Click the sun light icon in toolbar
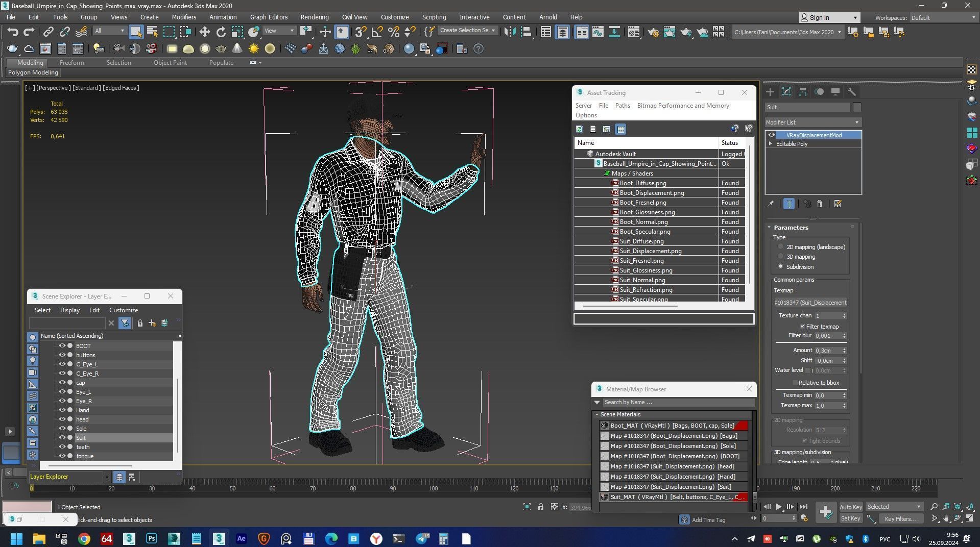Image resolution: width=980 pixels, height=547 pixels. [253, 49]
